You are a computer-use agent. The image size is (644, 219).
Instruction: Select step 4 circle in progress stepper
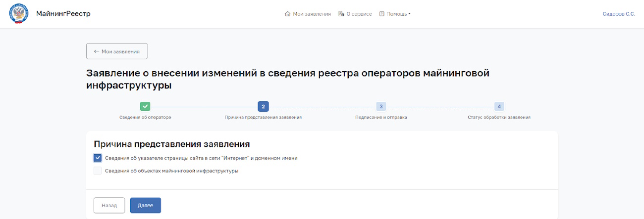(499, 106)
